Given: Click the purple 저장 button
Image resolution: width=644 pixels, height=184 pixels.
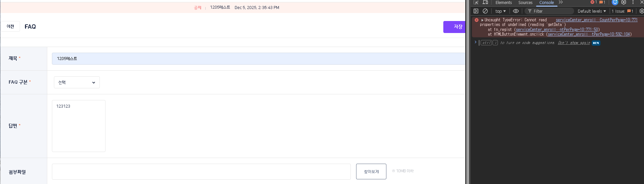Looking at the screenshot, I should click(x=455, y=27).
